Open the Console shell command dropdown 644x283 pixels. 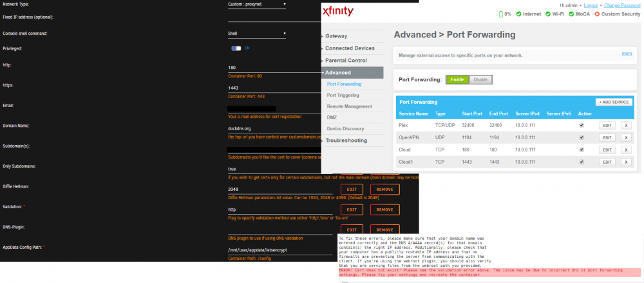pos(257,34)
